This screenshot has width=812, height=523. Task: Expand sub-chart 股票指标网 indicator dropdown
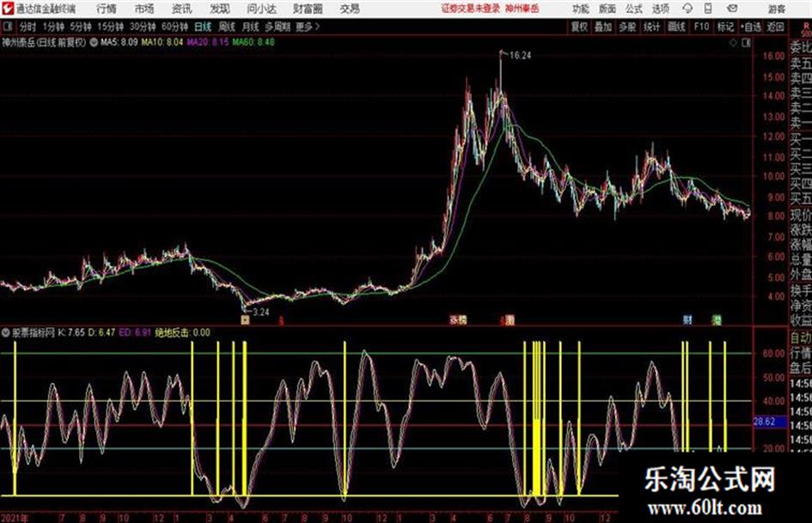[x=6, y=332]
